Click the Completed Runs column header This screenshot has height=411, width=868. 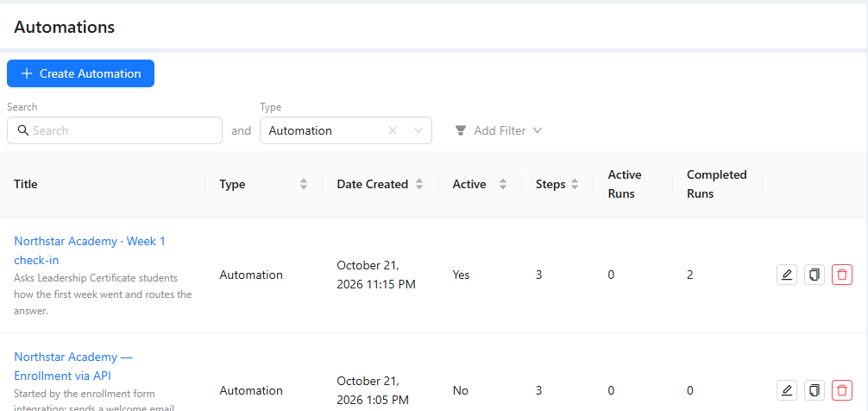[x=717, y=185]
